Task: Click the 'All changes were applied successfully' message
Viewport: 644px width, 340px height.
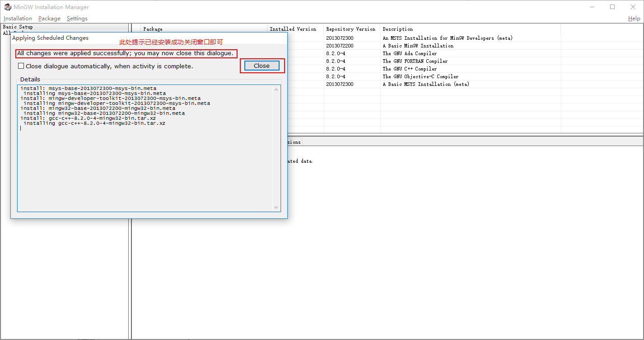Action: 125,53
